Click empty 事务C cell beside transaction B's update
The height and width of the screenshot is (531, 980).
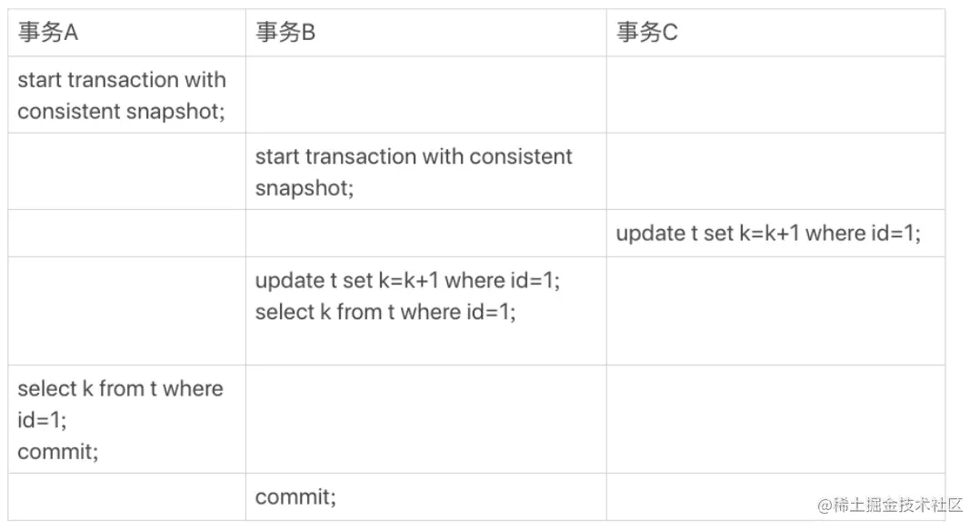point(775,312)
